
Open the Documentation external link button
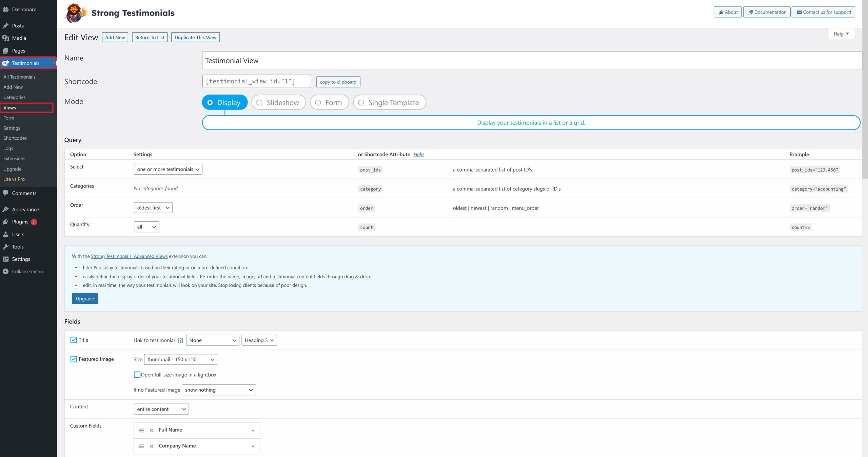(x=767, y=12)
